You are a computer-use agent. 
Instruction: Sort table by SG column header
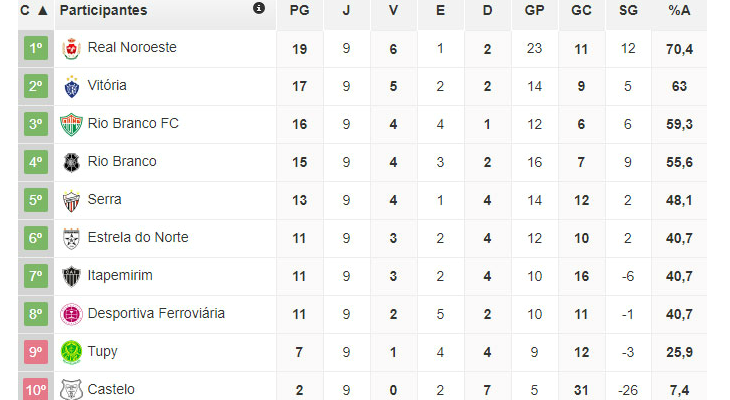coord(628,10)
